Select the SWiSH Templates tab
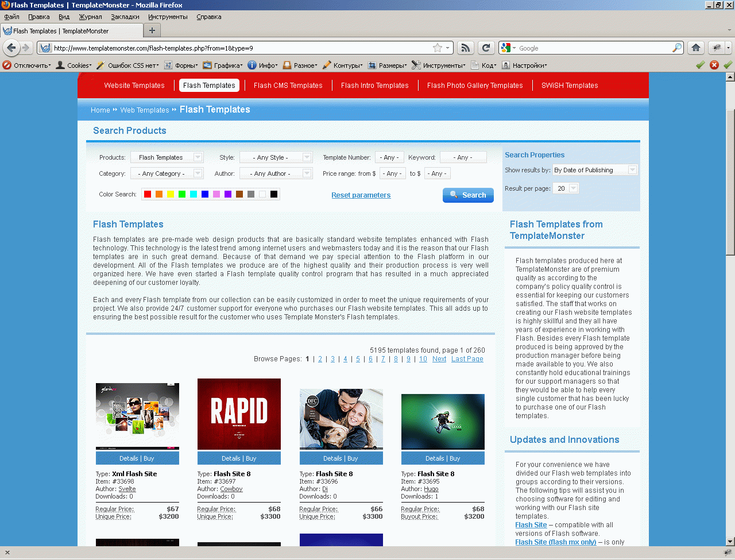735x560 pixels. click(x=570, y=86)
